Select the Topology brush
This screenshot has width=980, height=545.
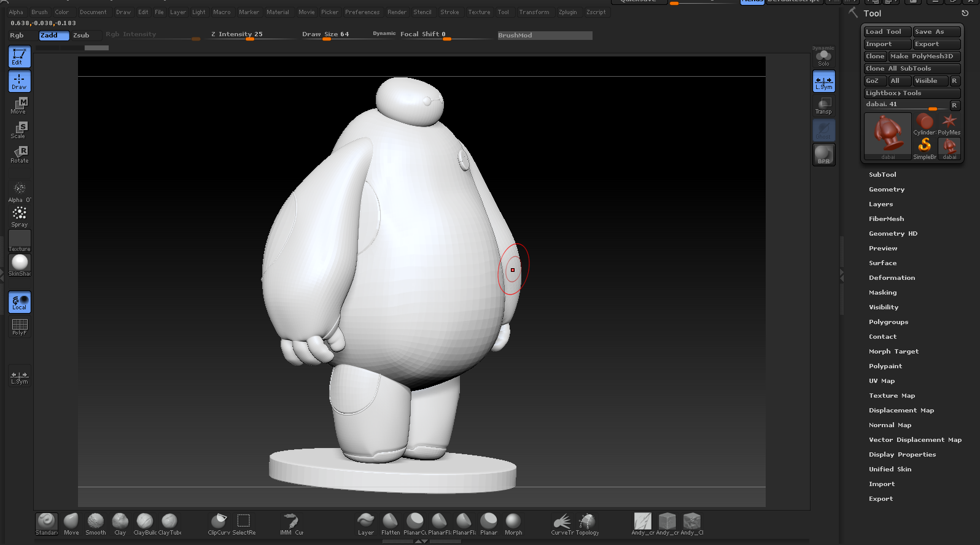point(587,524)
